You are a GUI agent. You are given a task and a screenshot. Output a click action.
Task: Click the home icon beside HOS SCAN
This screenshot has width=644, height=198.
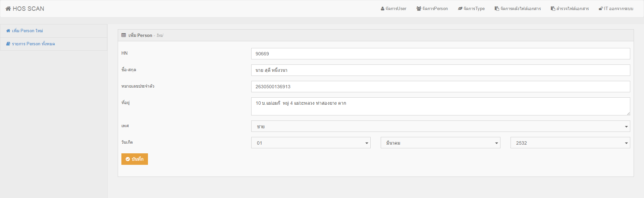(8, 9)
